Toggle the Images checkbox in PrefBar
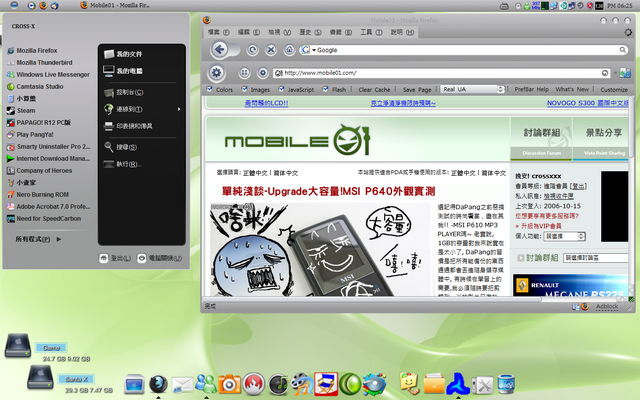The height and width of the screenshot is (400, 640). click(244, 89)
